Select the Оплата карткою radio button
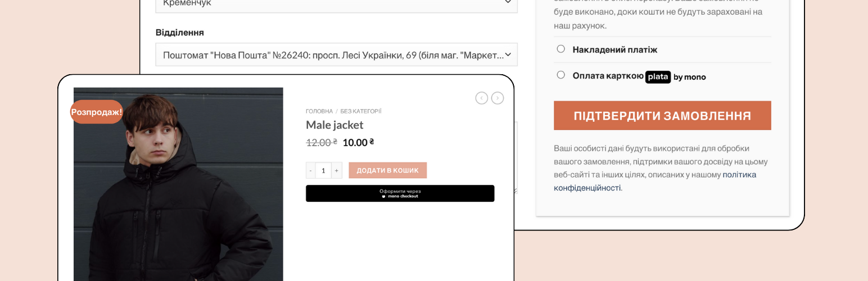868x281 pixels. pyautogui.click(x=560, y=75)
